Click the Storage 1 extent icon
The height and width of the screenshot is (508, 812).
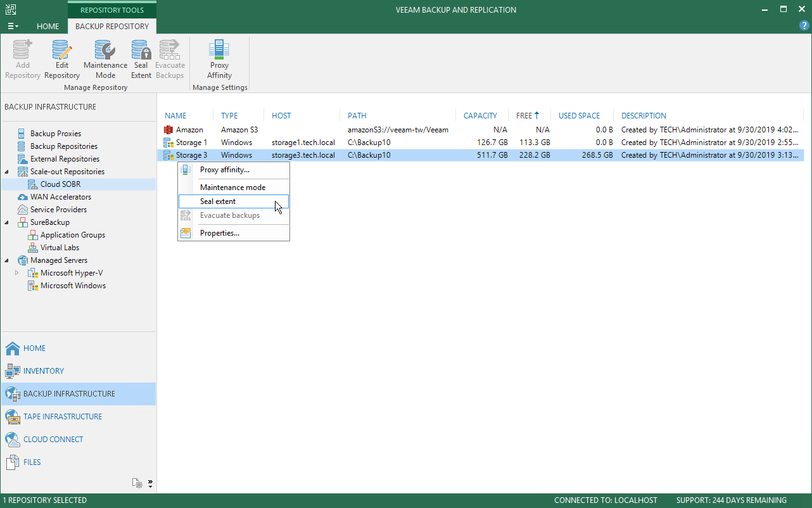pos(168,143)
